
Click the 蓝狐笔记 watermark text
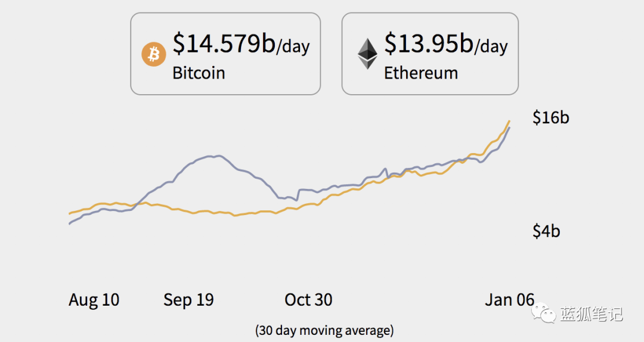click(x=591, y=314)
